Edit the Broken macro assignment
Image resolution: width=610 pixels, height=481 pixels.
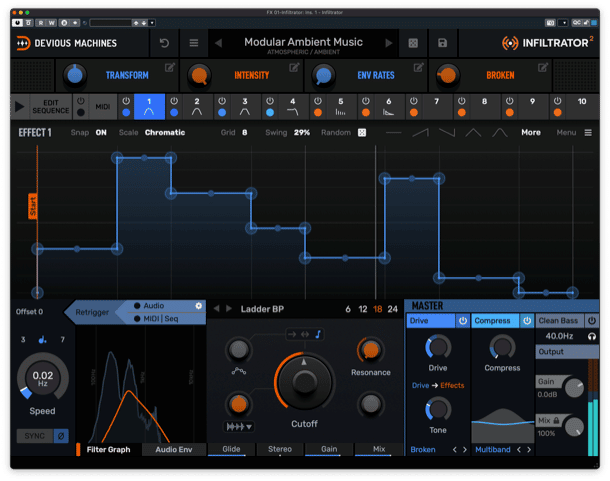[543, 67]
